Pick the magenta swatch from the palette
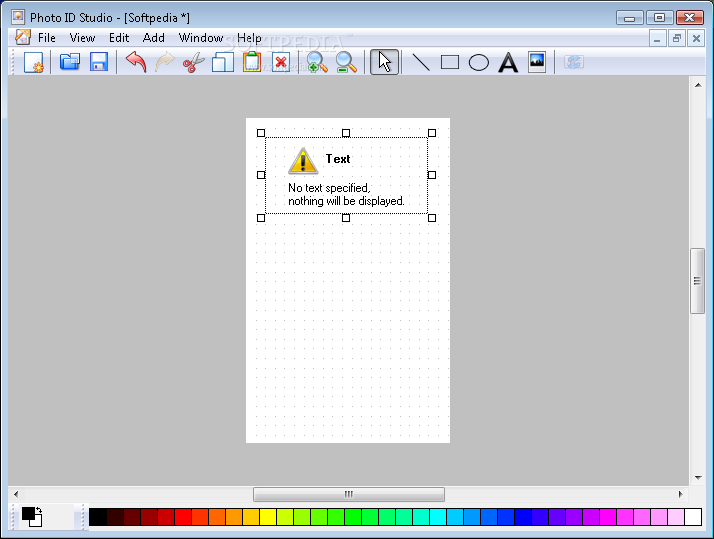714x539 pixels. (608, 517)
